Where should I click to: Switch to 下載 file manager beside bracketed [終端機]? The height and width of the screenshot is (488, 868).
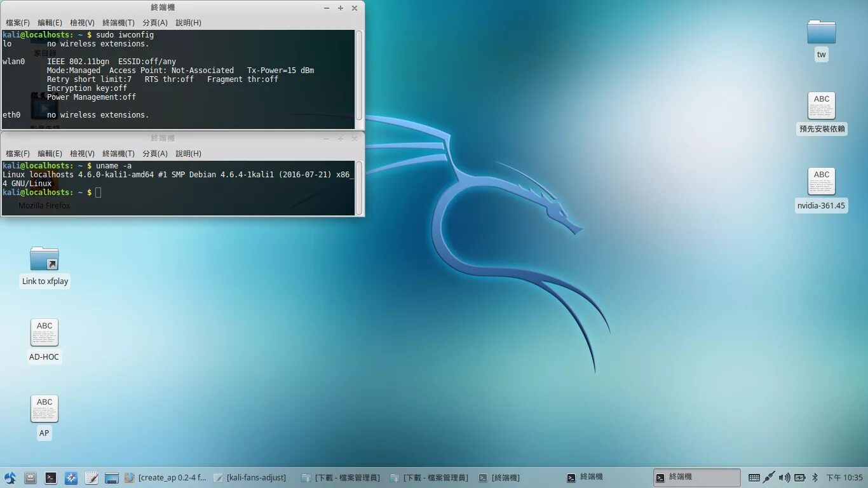tap(430, 478)
